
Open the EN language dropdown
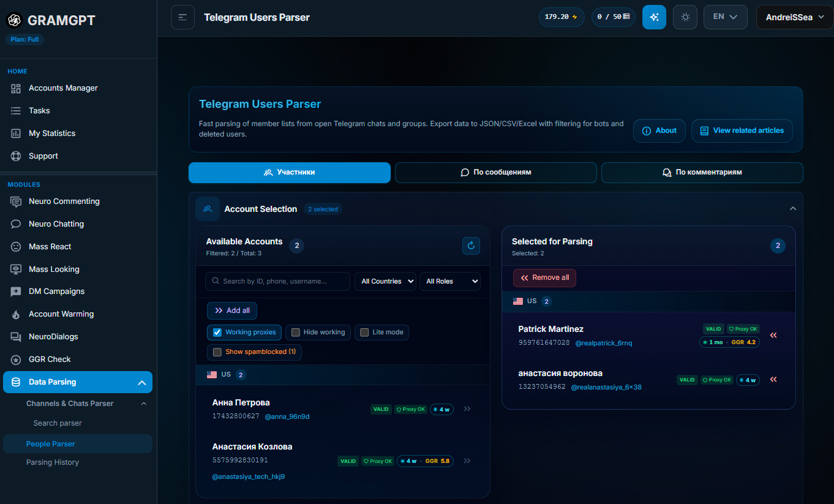(x=725, y=17)
